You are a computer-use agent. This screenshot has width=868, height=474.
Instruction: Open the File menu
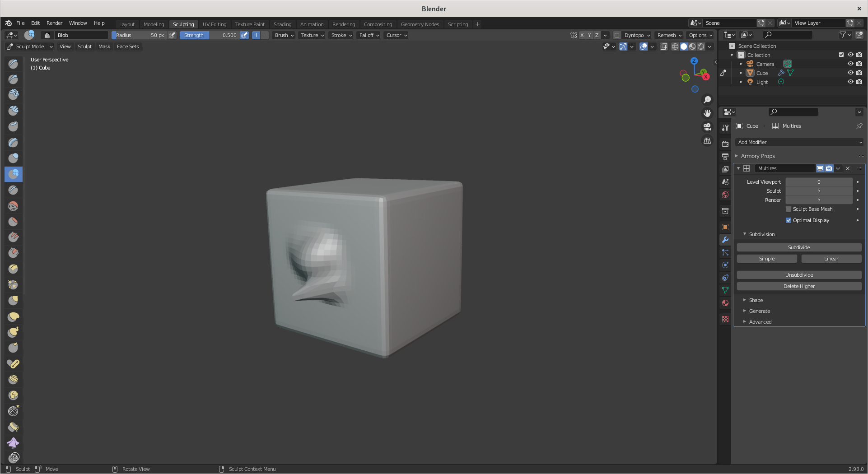(x=20, y=23)
